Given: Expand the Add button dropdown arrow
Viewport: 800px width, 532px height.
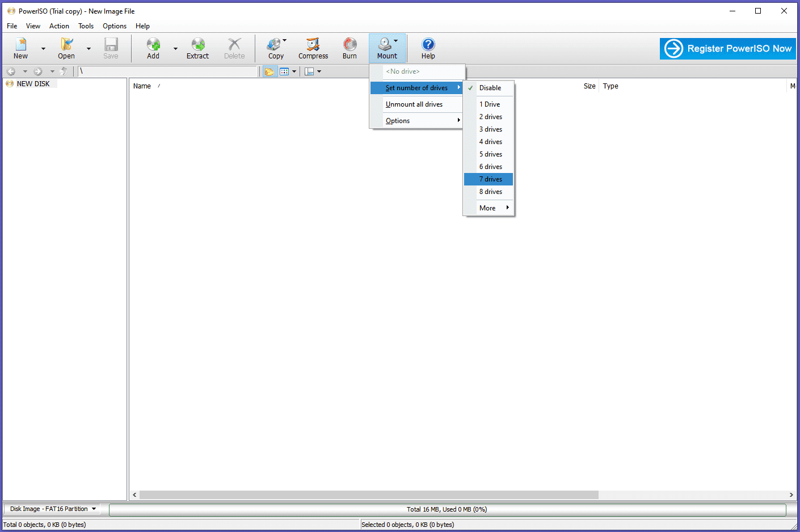Looking at the screenshot, I should coord(175,49).
